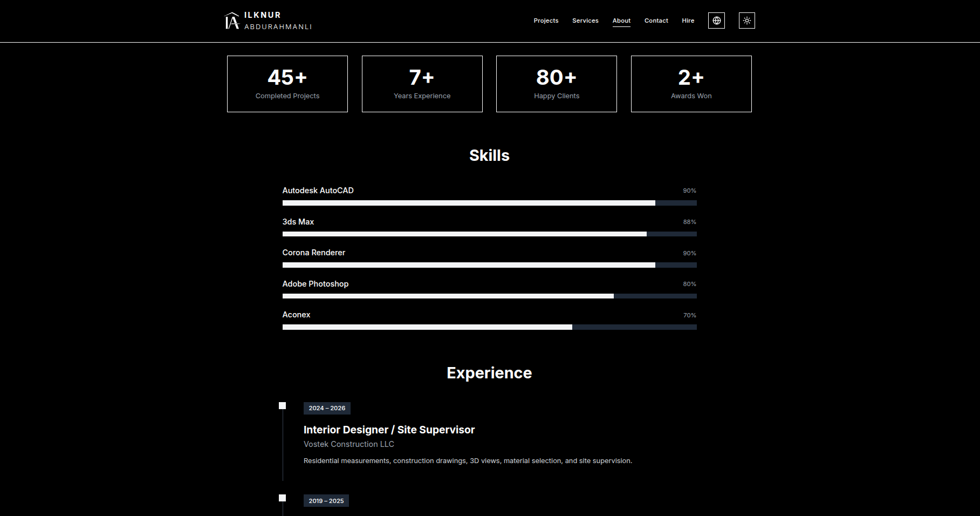Select the 45+ Completed Projects card

pos(287,84)
